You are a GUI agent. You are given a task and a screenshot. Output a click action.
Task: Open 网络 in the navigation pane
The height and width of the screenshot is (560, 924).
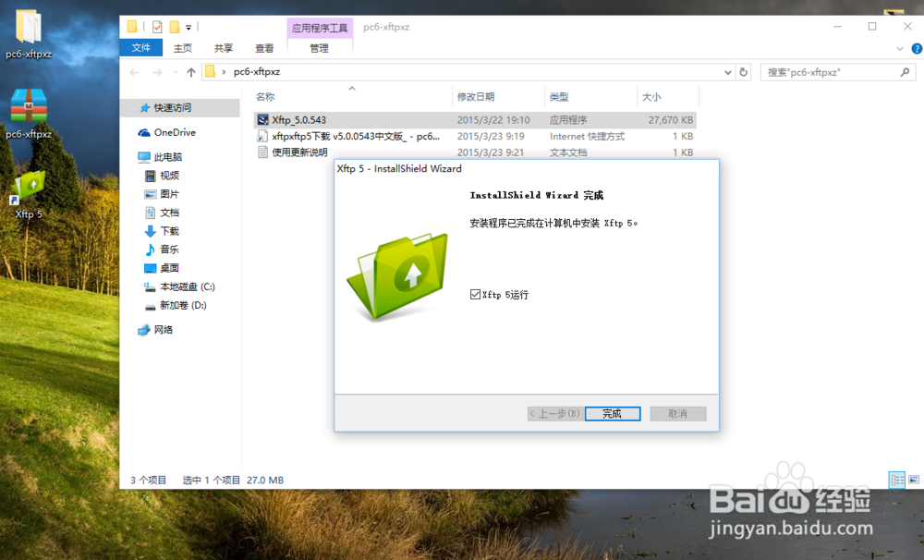point(155,330)
